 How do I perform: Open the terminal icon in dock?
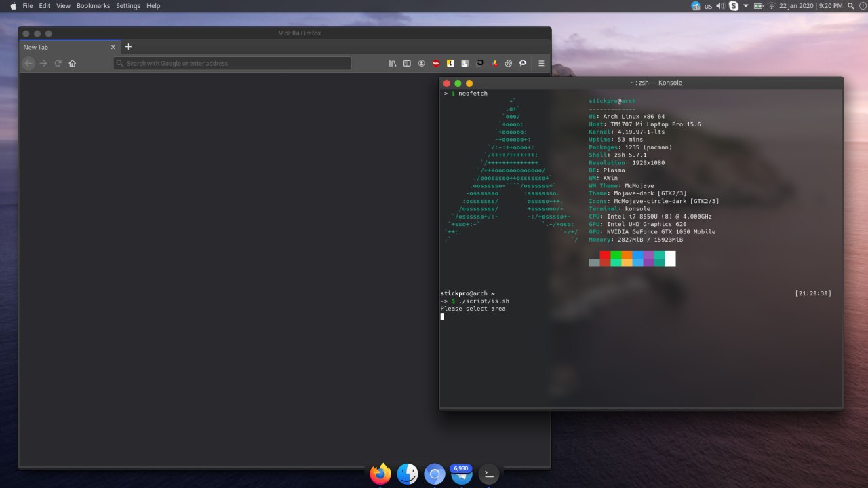489,474
